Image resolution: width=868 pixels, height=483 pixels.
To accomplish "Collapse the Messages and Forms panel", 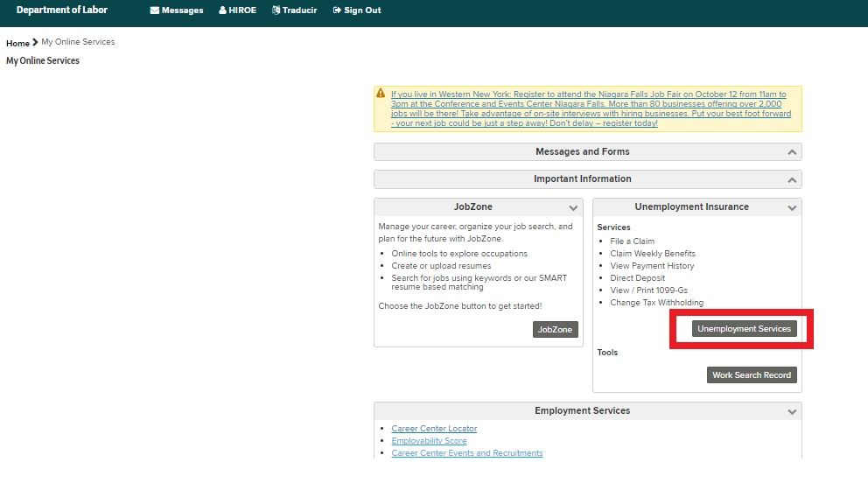I will click(x=791, y=152).
